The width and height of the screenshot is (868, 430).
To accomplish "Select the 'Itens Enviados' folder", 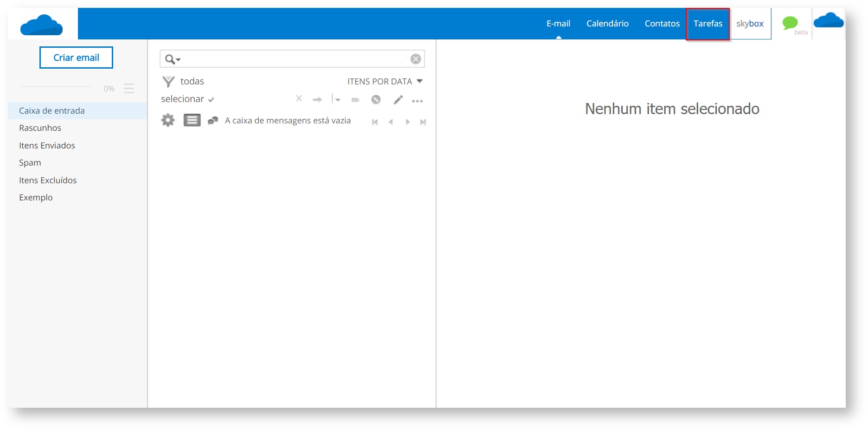I will (47, 146).
